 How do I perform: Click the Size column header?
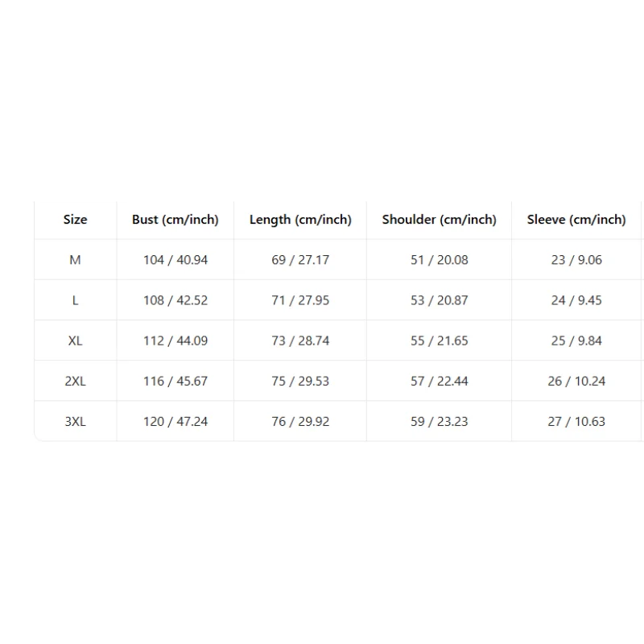point(75,220)
